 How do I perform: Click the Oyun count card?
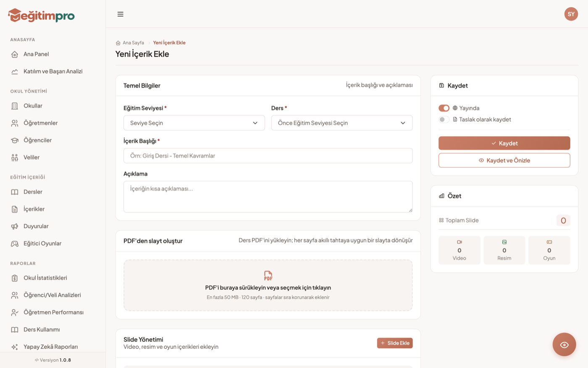coord(549,250)
